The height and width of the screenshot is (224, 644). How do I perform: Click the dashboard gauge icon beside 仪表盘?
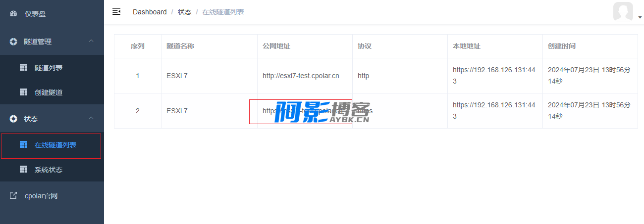point(13,14)
